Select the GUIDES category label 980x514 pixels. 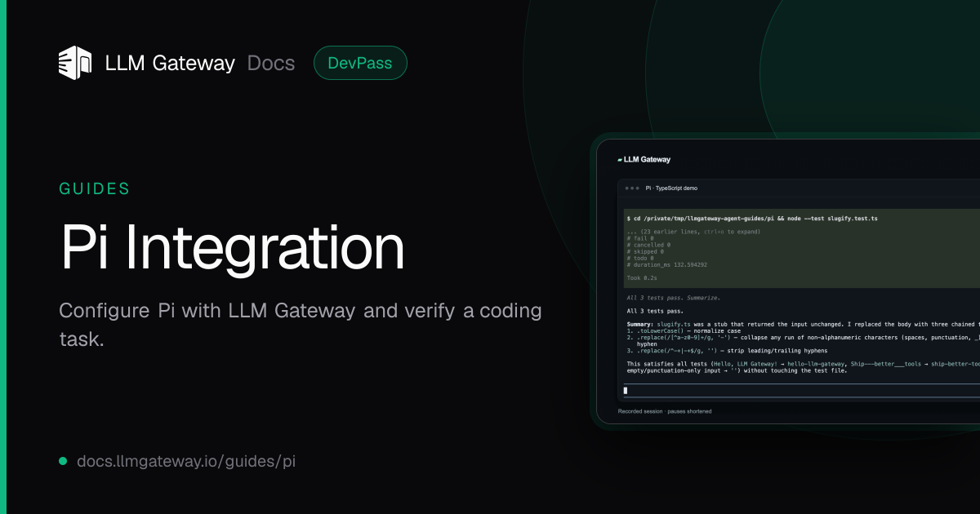point(95,189)
